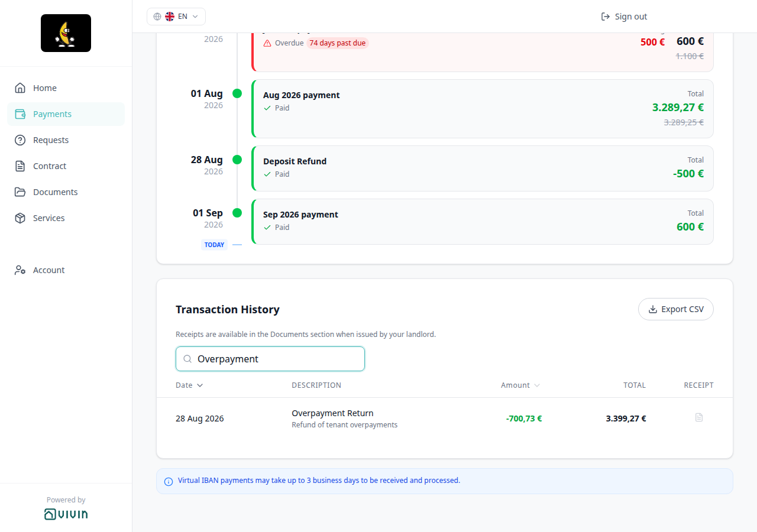Screen dimensions: 757x532
Task: Click the Account user-gear icon
Action: [x=20, y=270]
